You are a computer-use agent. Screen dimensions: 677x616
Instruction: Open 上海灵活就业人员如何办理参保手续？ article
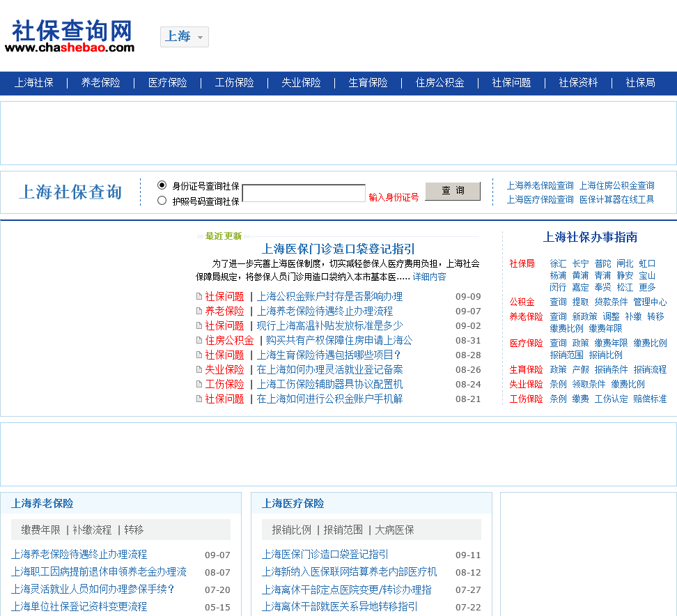[x=93, y=590]
